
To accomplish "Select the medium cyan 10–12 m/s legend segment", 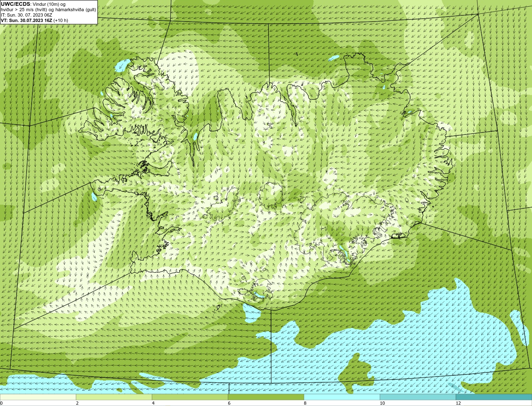I will click(418, 397).
